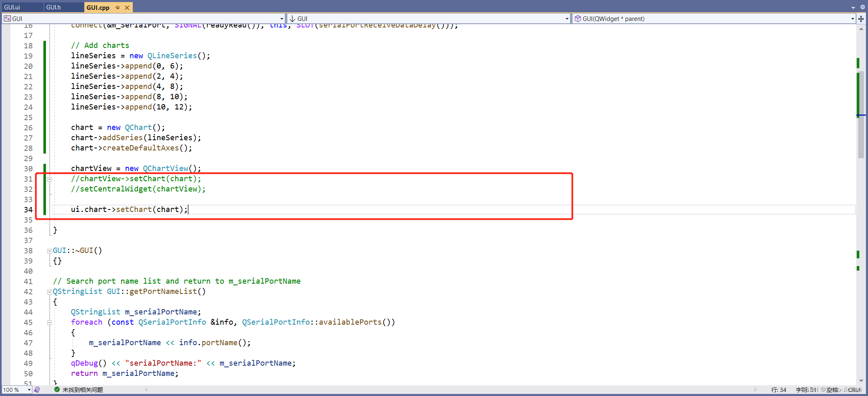Click the project icon beside GUI scope
This screenshot has width=868, height=396.
click(7, 18)
